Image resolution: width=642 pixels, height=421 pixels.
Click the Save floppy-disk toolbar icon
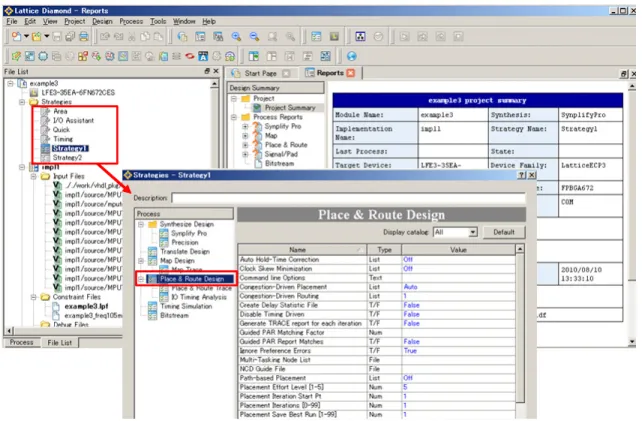tap(57, 36)
